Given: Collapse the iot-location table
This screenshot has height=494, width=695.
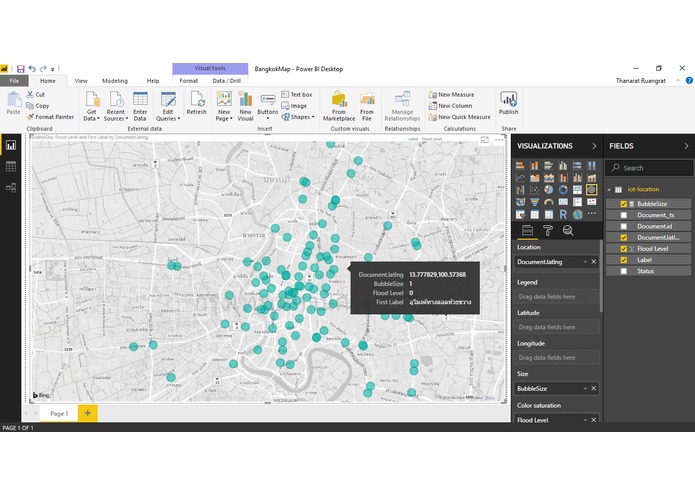Looking at the screenshot, I should click(x=609, y=190).
